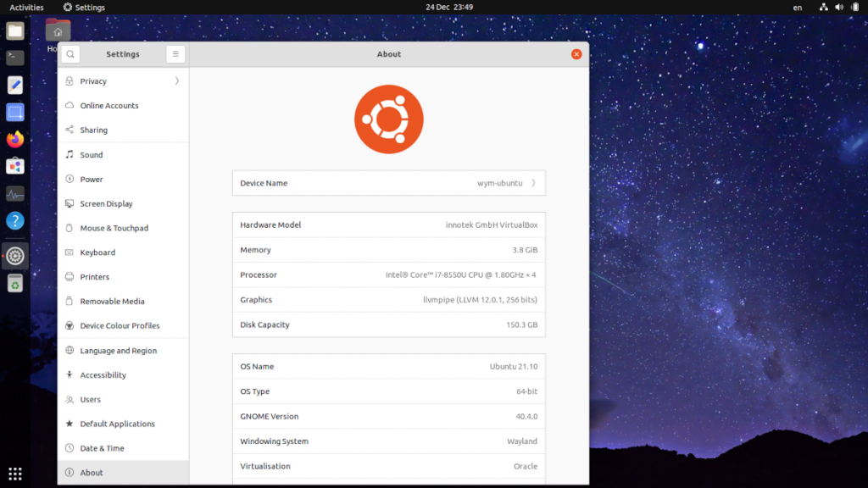Open the Device Name editor
Viewport: 868px width, 488px height.
[x=388, y=182]
